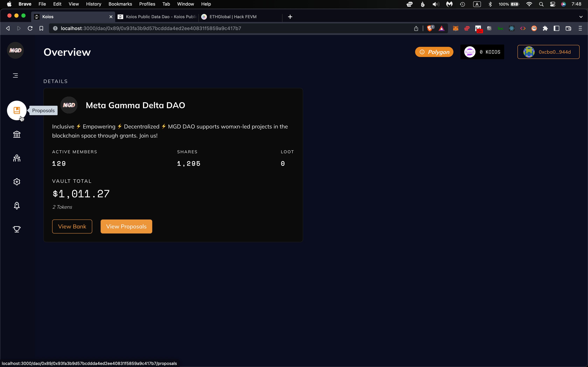588x367 pixels.
Task: Click the Trophy/Leaderboard icon in sidebar
Action: 16,229
